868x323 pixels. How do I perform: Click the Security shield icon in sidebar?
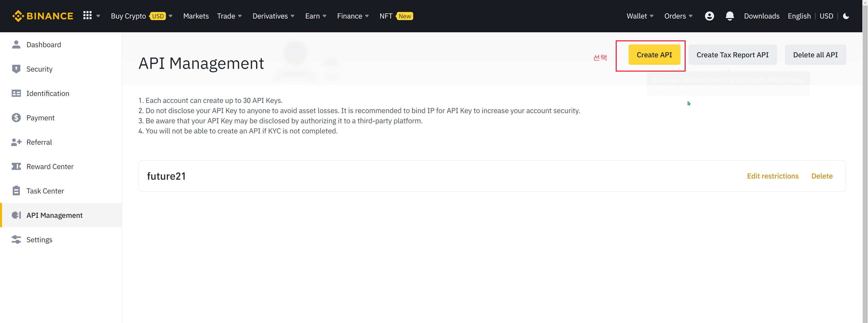16,69
